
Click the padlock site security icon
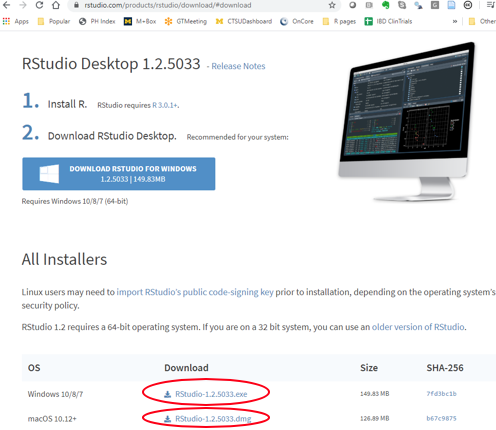[x=77, y=5]
